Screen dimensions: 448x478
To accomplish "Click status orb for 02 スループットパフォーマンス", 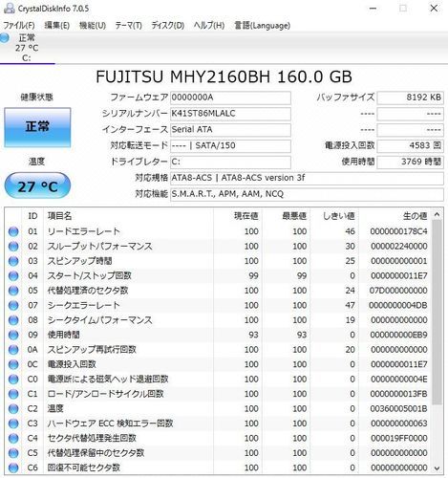I will pyautogui.click(x=13, y=247).
